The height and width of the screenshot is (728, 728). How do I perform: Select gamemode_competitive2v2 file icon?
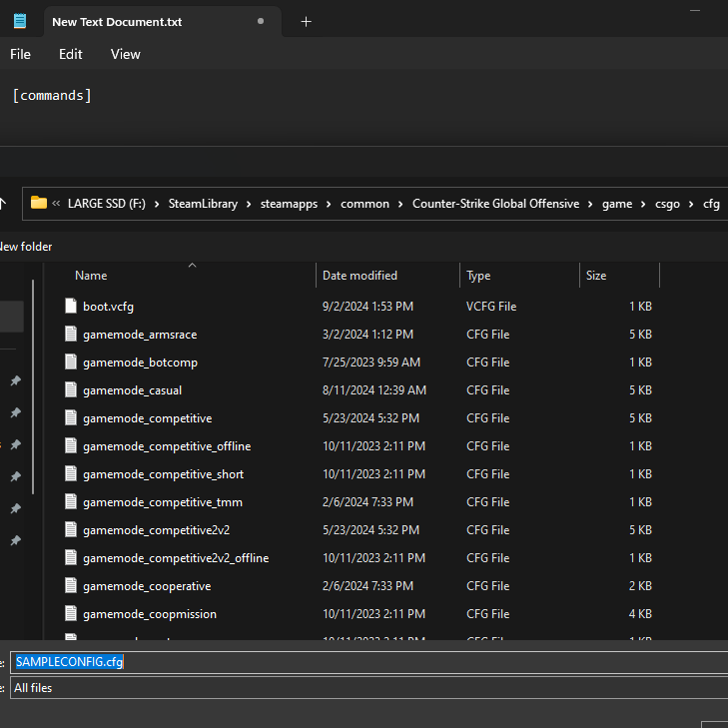71,529
